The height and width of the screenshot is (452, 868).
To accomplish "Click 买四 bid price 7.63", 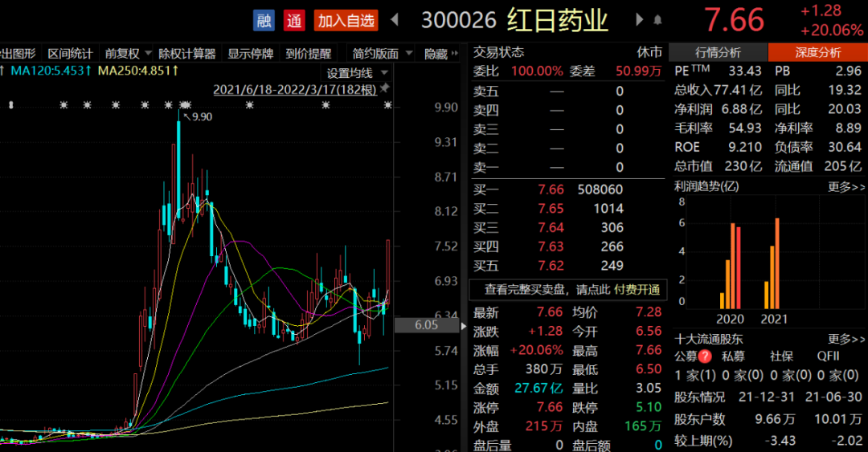I will tap(551, 246).
